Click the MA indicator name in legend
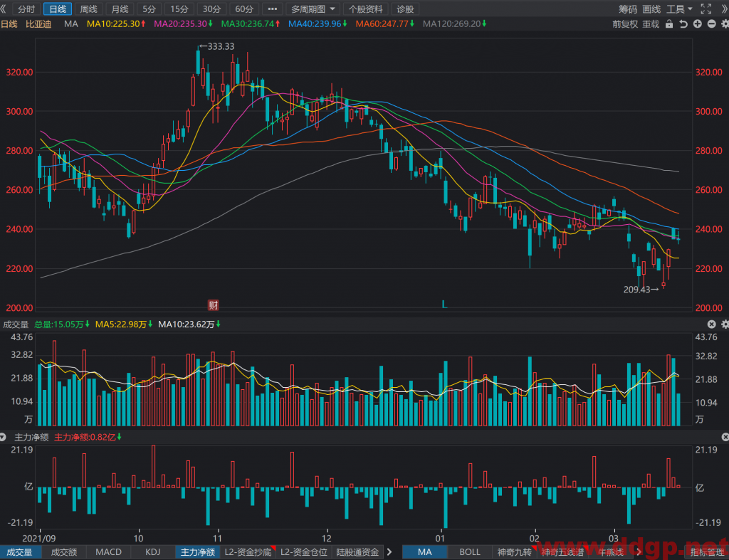The height and width of the screenshot is (560, 729). pyautogui.click(x=70, y=23)
